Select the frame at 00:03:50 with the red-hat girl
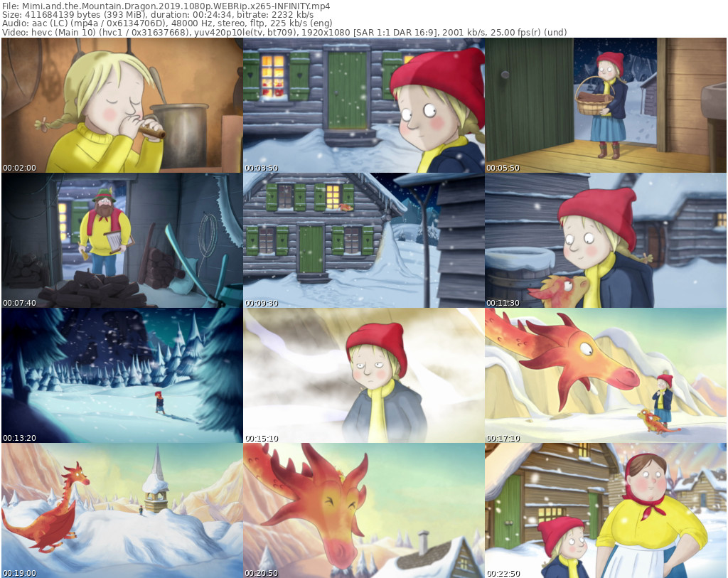Screen dimensions: 728x578 tap(363, 105)
